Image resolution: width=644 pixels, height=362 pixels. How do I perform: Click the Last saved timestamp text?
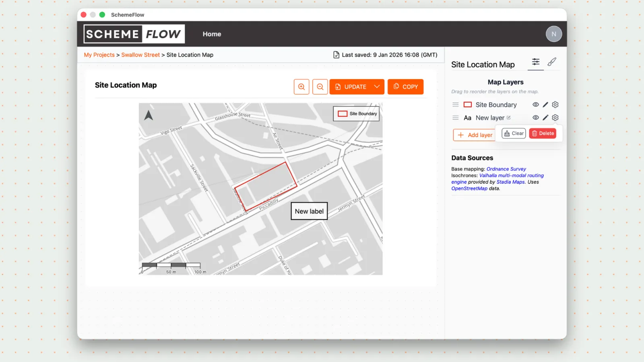click(389, 55)
